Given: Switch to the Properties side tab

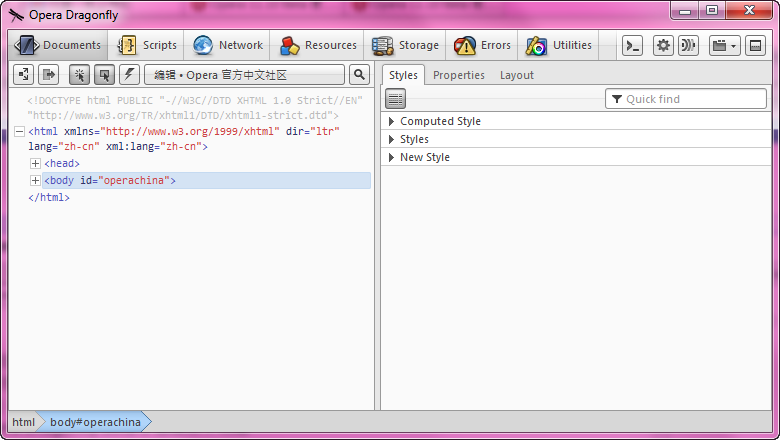Looking at the screenshot, I should click(x=459, y=75).
